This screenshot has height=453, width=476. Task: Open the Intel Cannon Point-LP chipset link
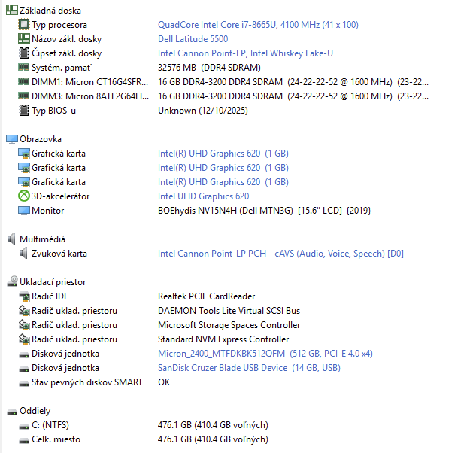coord(245,53)
